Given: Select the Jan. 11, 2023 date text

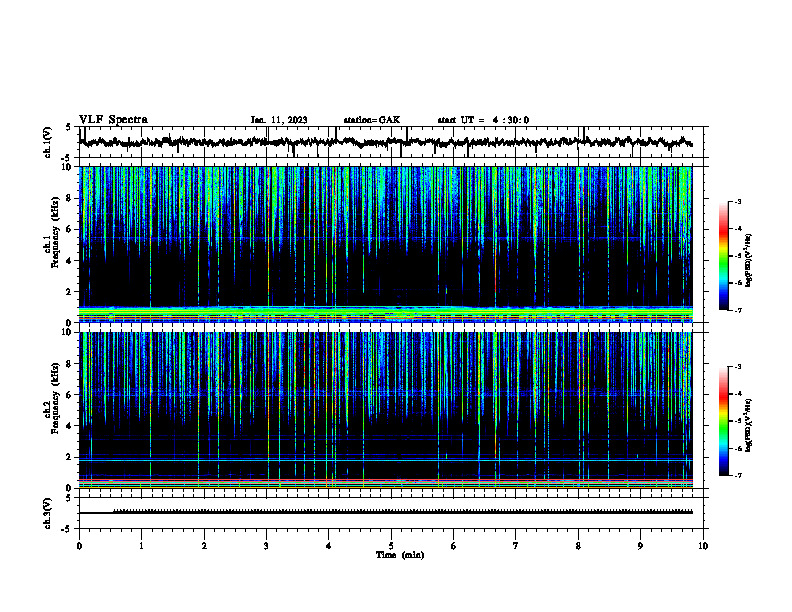Looking at the screenshot, I should pos(279,120).
